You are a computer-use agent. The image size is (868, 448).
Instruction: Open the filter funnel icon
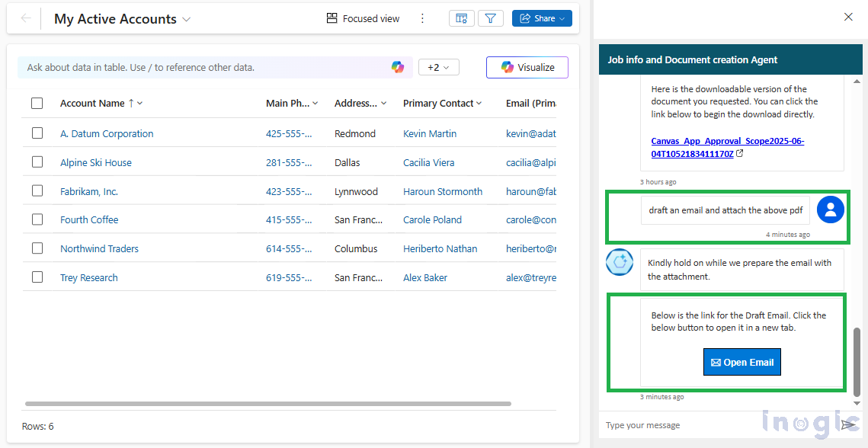(490, 19)
